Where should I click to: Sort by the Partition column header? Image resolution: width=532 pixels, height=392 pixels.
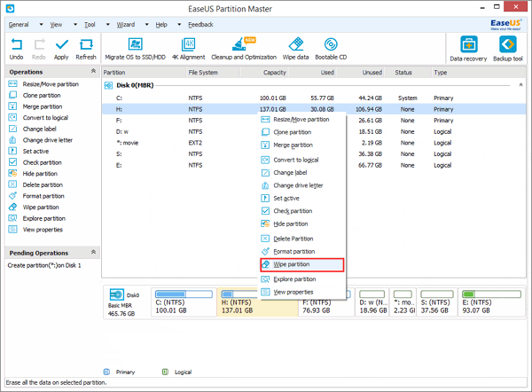pos(144,73)
